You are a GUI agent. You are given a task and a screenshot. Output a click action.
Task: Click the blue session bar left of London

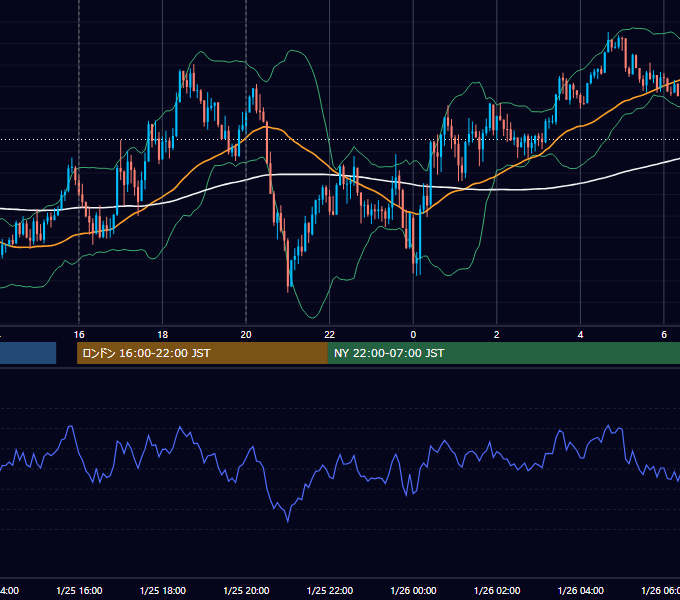[28, 353]
